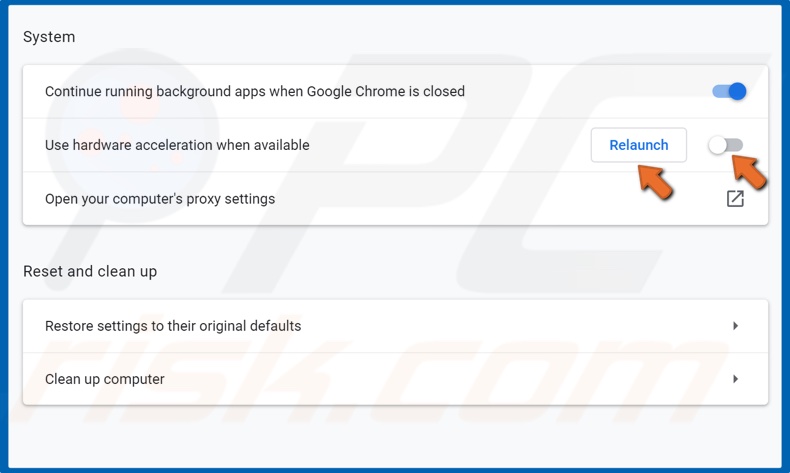The height and width of the screenshot is (473, 790).
Task: Open proxy settings external link icon
Action: click(x=735, y=198)
